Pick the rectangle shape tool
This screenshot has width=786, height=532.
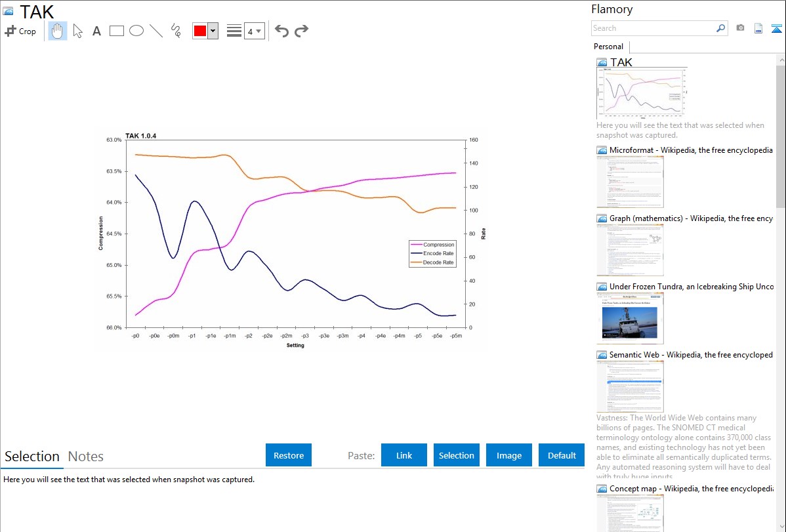pyautogui.click(x=117, y=31)
